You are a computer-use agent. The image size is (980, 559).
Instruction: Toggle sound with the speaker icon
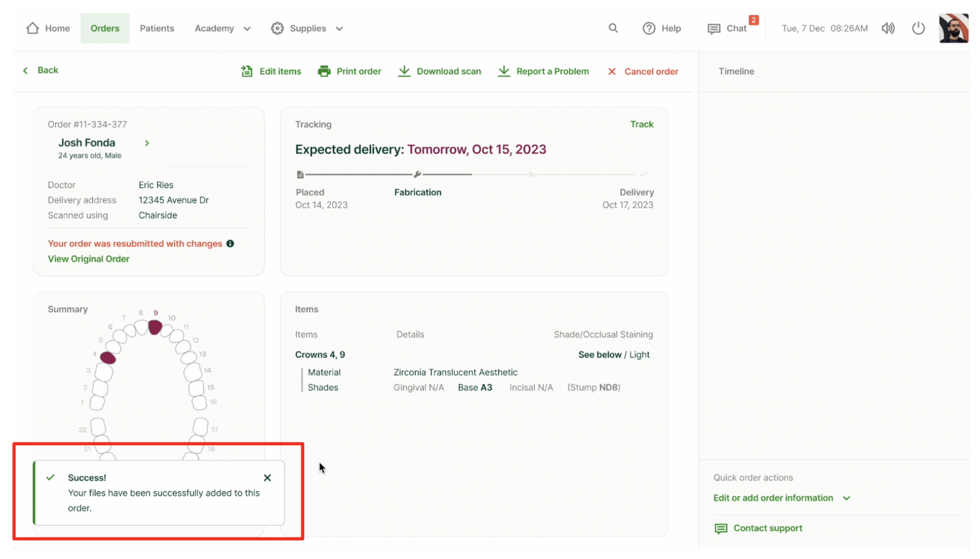[888, 29]
